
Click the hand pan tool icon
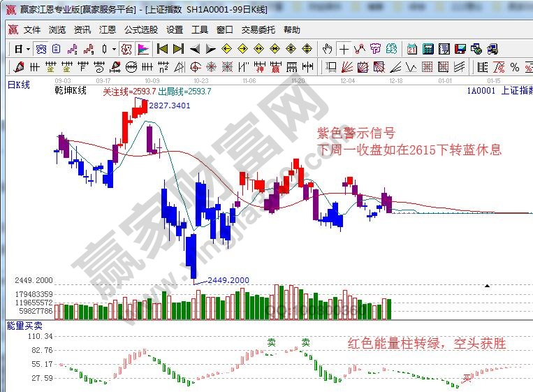point(328,49)
